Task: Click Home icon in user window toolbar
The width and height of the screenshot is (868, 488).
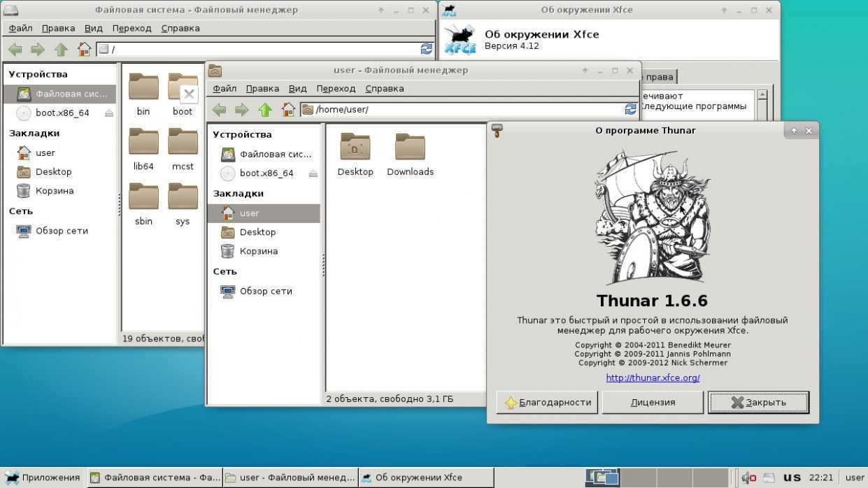Action: 288,110
